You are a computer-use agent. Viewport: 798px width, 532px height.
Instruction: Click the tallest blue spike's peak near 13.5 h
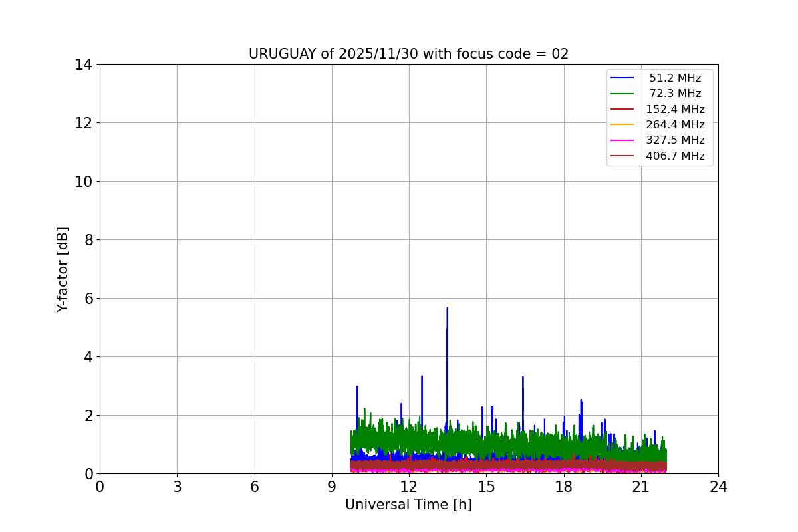pyautogui.click(x=447, y=308)
